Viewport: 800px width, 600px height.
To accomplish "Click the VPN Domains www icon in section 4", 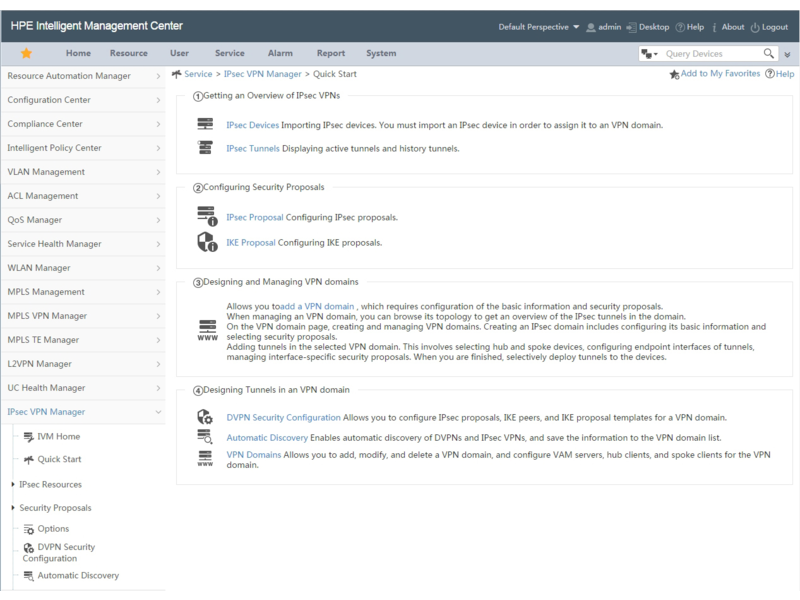I will [x=205, y=458].
